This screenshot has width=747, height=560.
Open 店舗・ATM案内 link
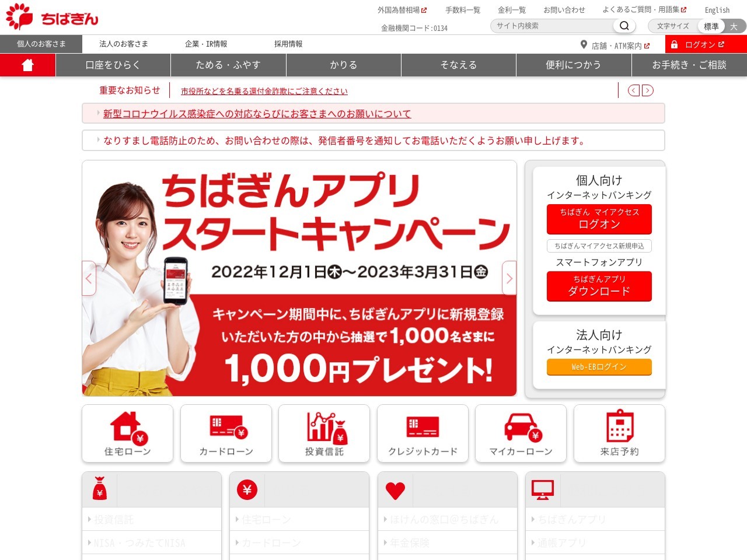point(620,45)
